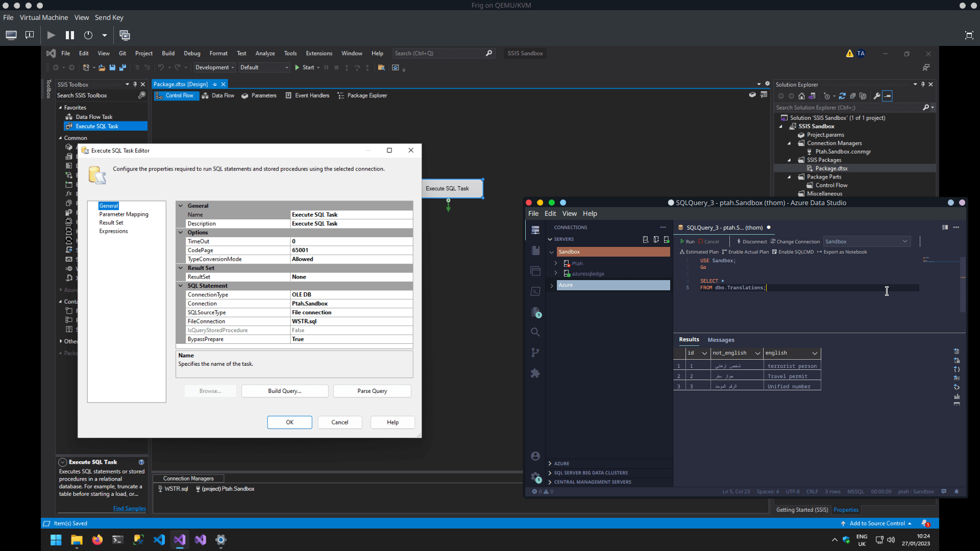Click the Build Query button
The image size is (980, 551).
click(x=284, y=391)
